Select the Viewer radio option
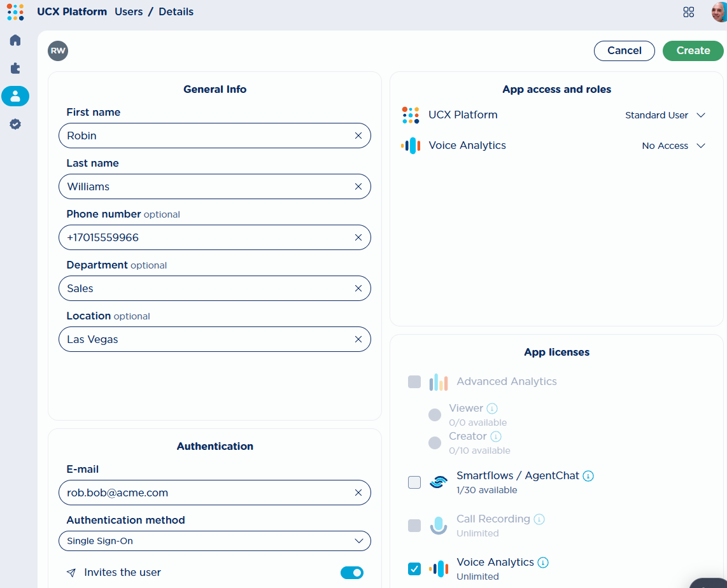727x588 pixels. [x=434, y=415]
